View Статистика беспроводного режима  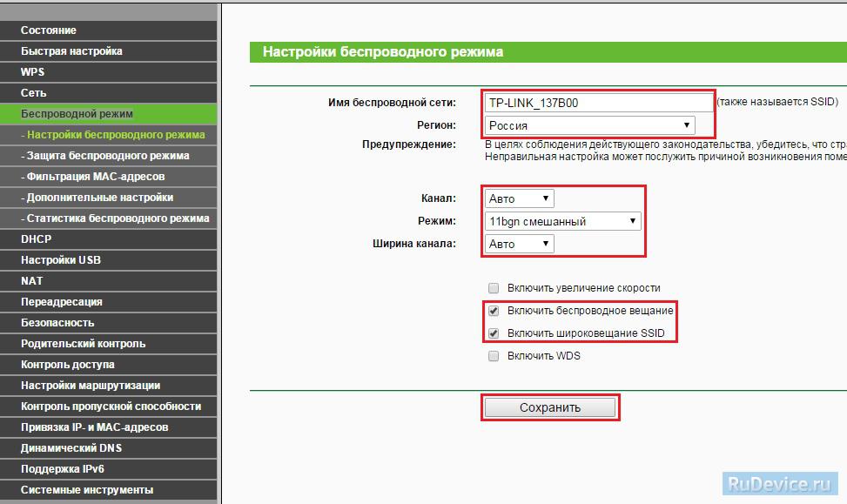coord(108,218)
